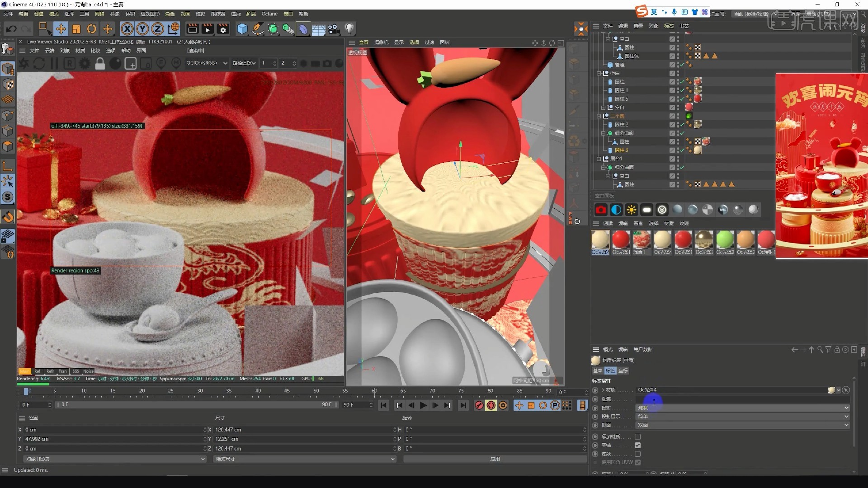Select the orange material swatch
Image resolution: width=868 pixels, height=488 pixels.
745,239
